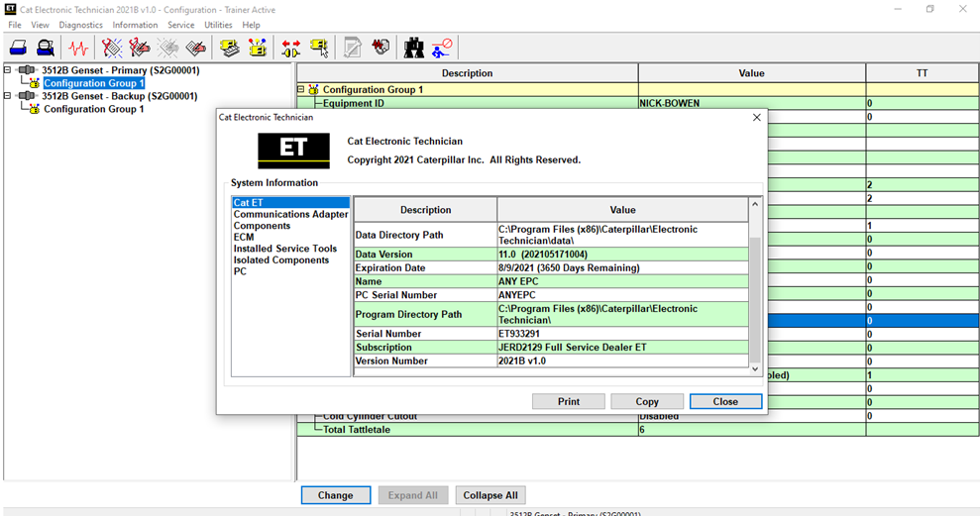Click the Active Diagnostic Codes stethoscope icon
This screenshot has height=516, width=980.
coord(112,48)
